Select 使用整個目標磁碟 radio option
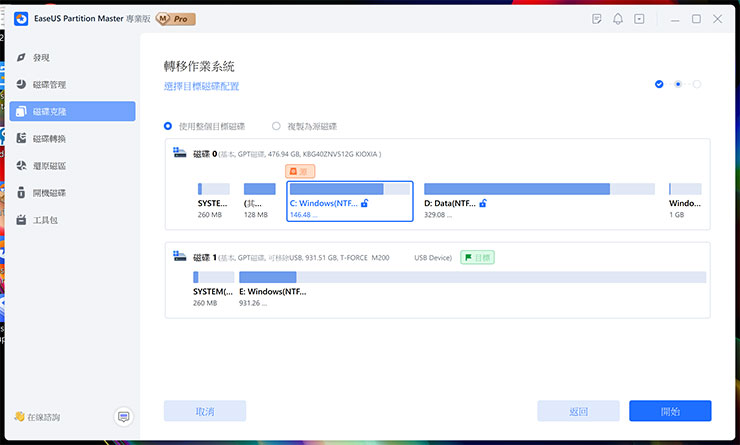The height and width of the screenshot is (445, 740). tap(168, 126)
